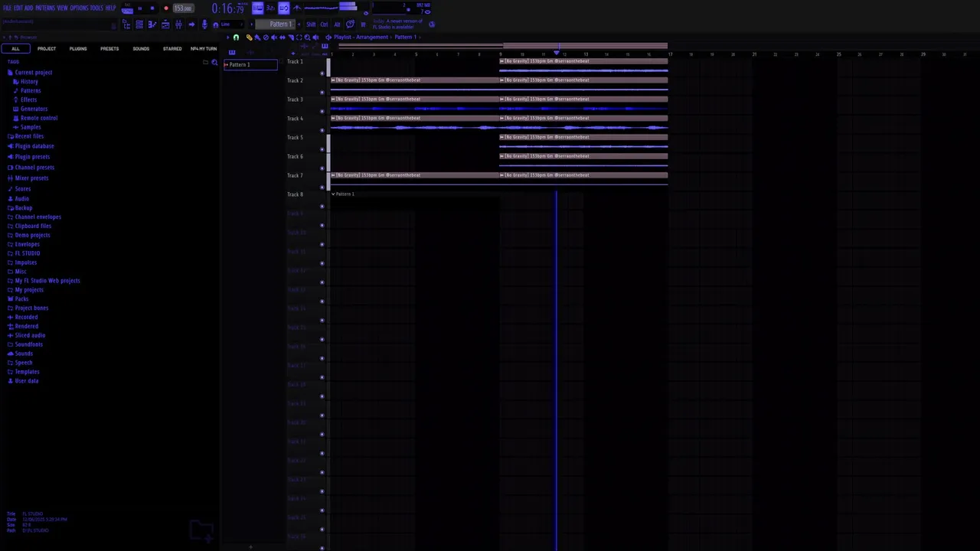The height and width of the screenshot is (551, 980).
Task: Open the Playlist window icon
Action: point(165,24)
